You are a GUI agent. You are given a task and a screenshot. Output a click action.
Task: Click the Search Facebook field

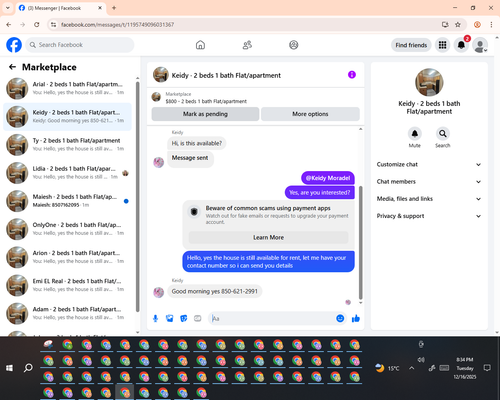pos(80,45)
